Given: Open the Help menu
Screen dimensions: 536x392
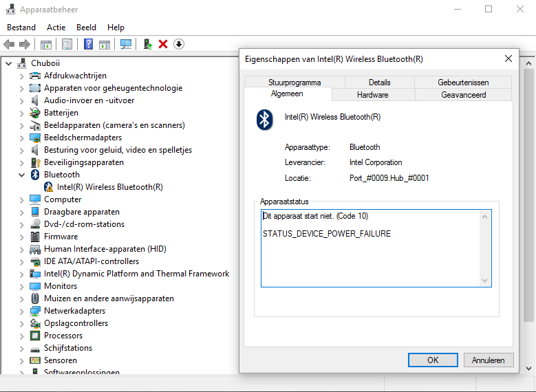Looking at the screenshot, I should click(x=116, y=28).
